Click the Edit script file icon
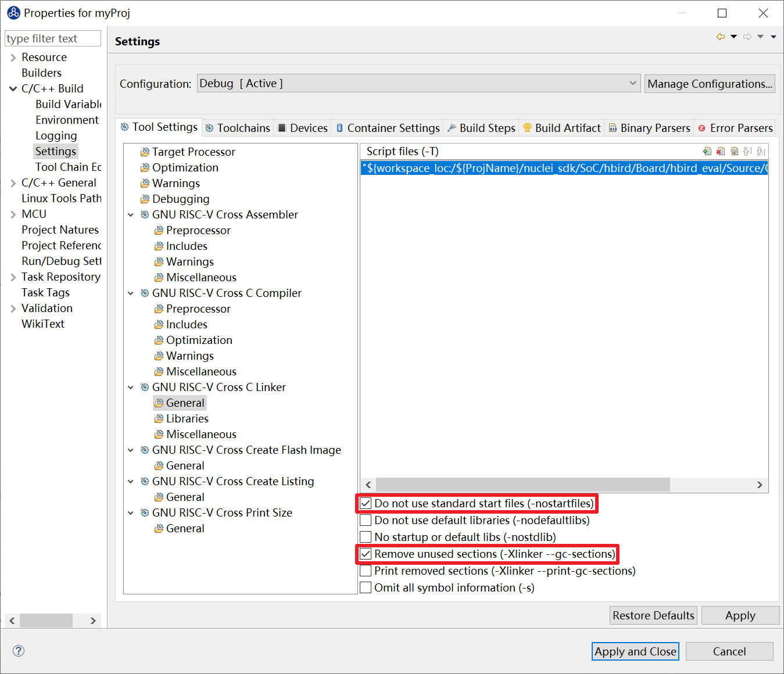The width and height of the screenshot is (784, 674). click(734, 152)
